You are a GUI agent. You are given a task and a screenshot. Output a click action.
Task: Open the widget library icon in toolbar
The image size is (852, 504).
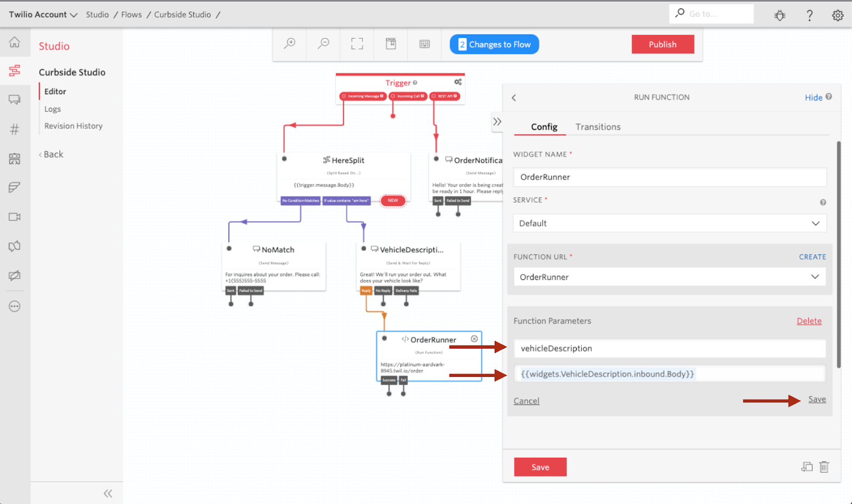tap(391, 44)
